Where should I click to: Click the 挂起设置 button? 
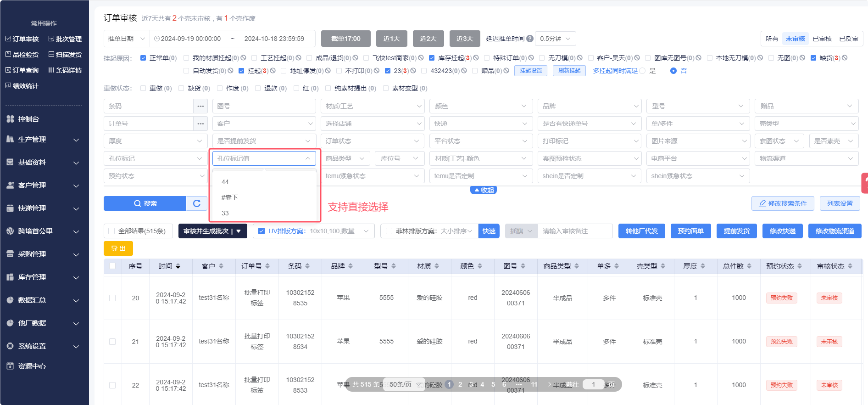pyautogui.click(x=531, y=71)
